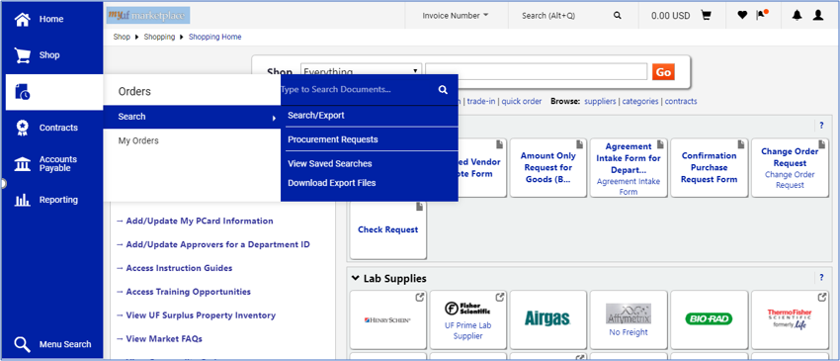Click external-link icon on Fisher Scientific tile
The width and height of the screenshot is (840, 361).
(x=500, y=297)
